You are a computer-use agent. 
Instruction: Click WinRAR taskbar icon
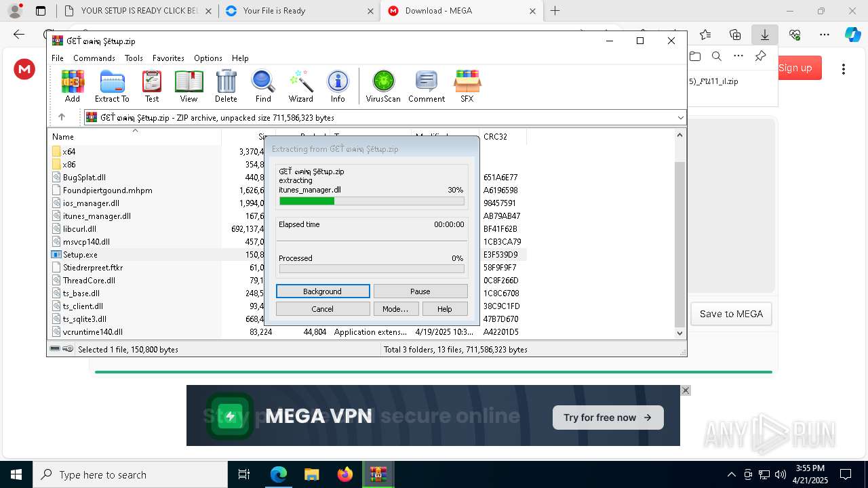pyautogui.click(x=378, y=474)
